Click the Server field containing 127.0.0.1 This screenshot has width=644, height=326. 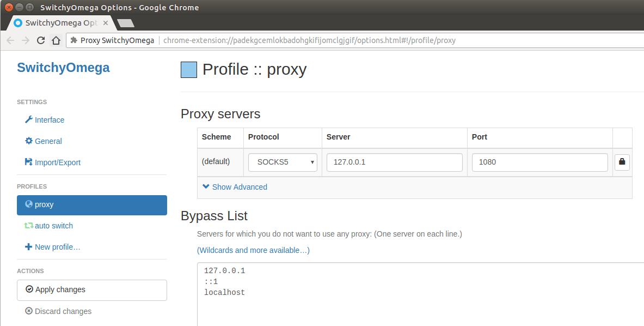[394, 162]
